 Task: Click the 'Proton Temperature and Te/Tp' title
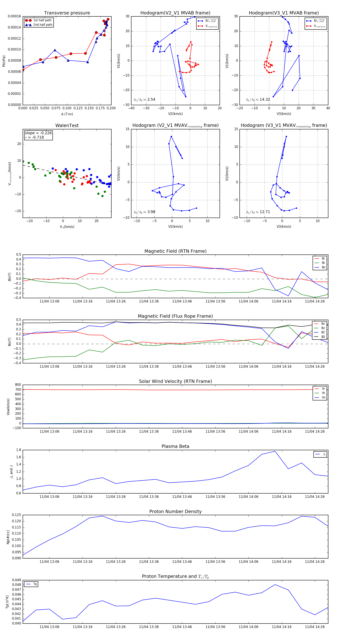(175, 576)
